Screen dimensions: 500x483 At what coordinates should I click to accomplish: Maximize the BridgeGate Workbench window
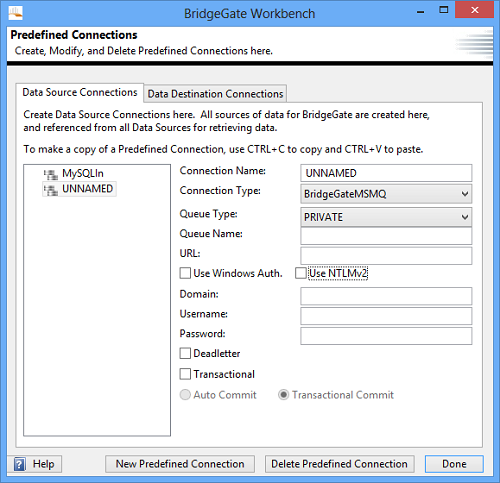point(444,10)
